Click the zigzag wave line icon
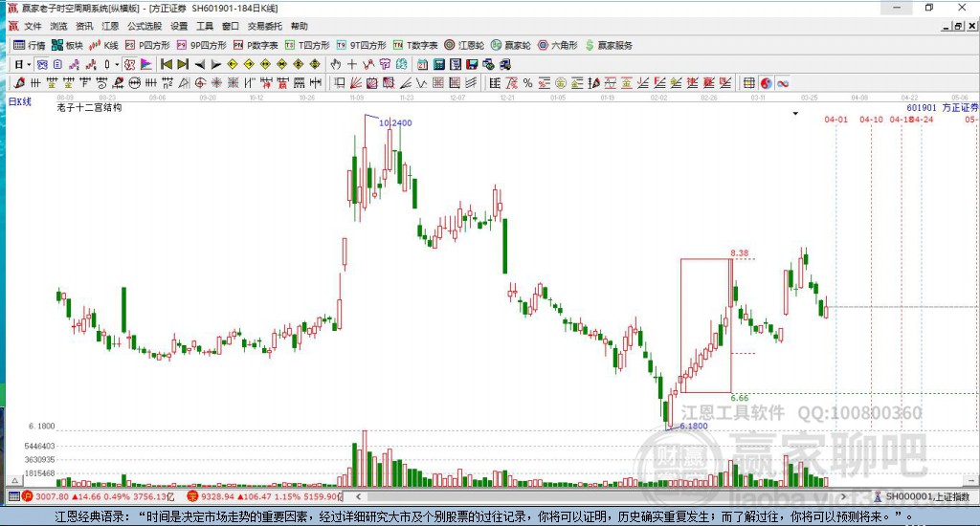980x526 pixels. click(x=368, y=64)
